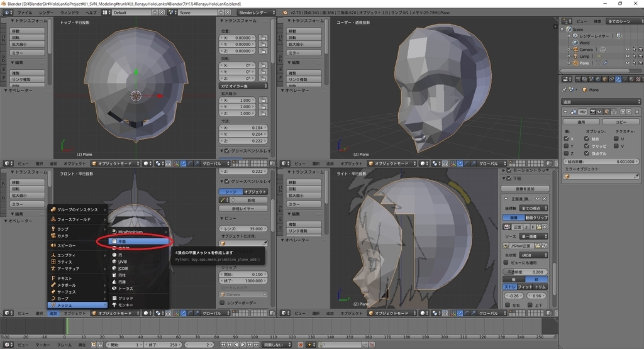Adjust the 不透明度 opacity slider
This screenshot has height=349, width=644.
525,272
